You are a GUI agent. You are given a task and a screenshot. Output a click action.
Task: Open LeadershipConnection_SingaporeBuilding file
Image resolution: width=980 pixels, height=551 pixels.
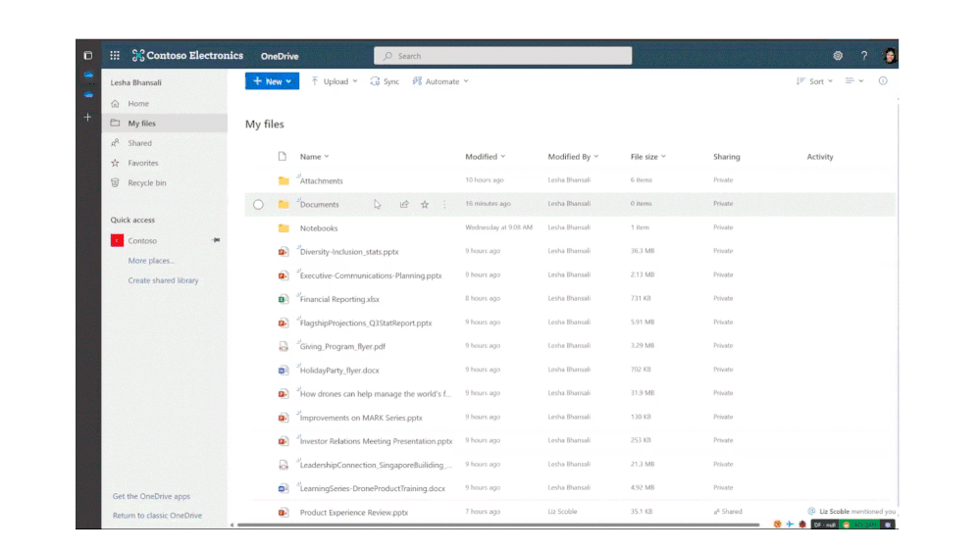[x=376, y=465]
